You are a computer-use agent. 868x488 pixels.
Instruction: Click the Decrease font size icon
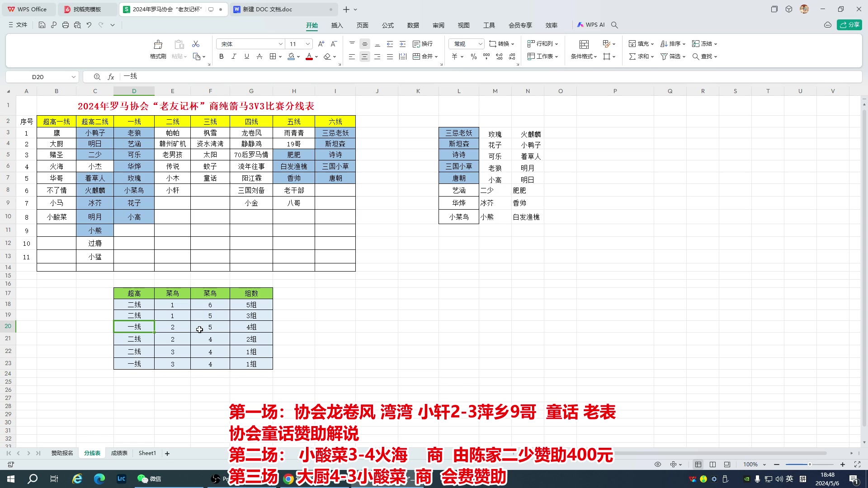[334, 44]
